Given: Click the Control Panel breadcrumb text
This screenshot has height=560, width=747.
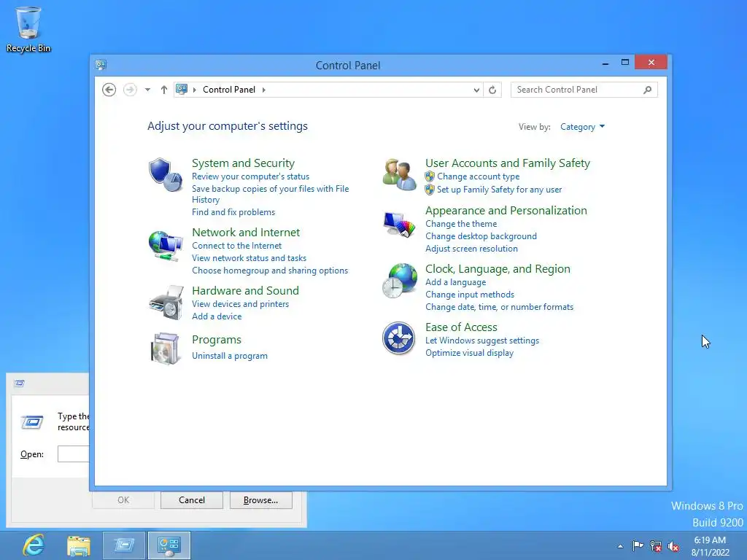Looking at the screenshot, I should 228,90.
